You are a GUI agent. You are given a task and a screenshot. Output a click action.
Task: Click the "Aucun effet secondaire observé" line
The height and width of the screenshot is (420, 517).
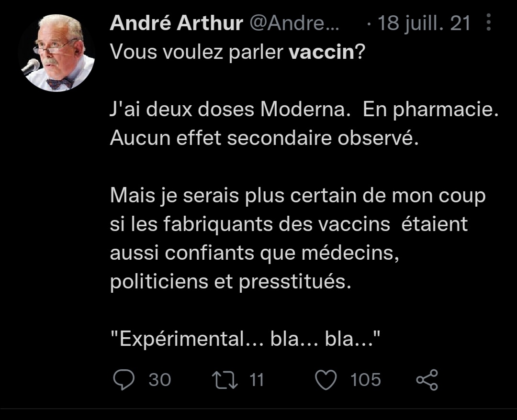(x=265, y=138)
